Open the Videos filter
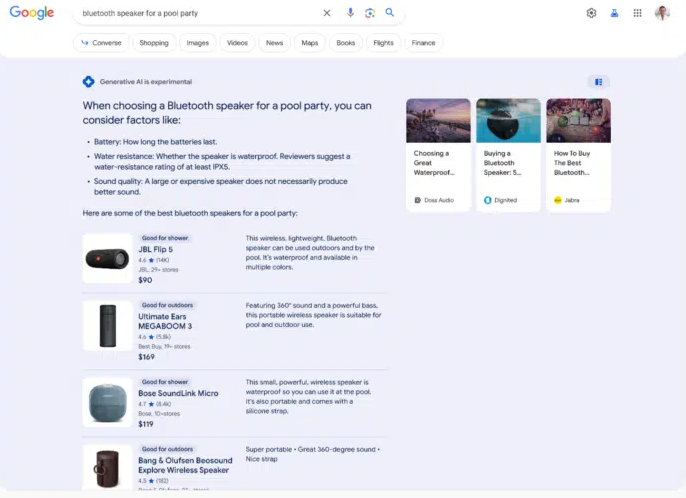Screen dimensions: 686x498 pos(237,43)
